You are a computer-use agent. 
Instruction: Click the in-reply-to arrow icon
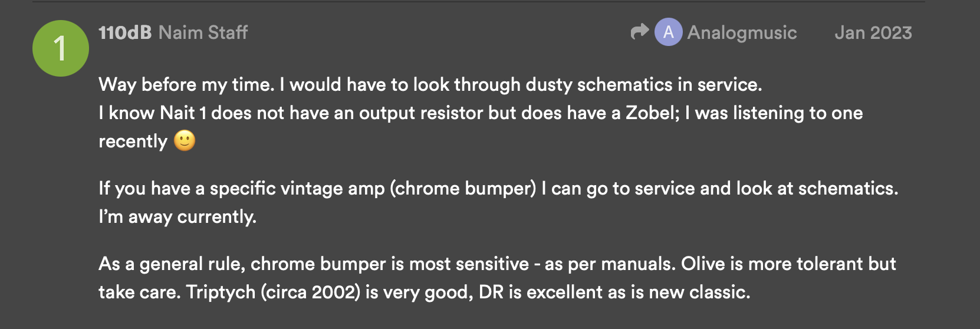tap(639, 31)
